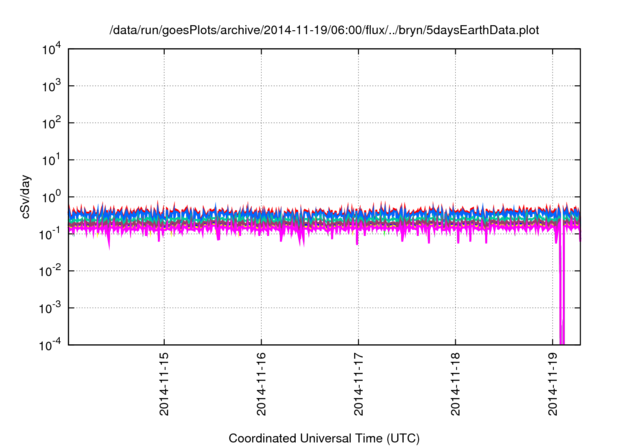The height and width of the screenshot is (448, 640).
Task: Click the 2014-11-18 date tick label
Action: tap(456, 384)
